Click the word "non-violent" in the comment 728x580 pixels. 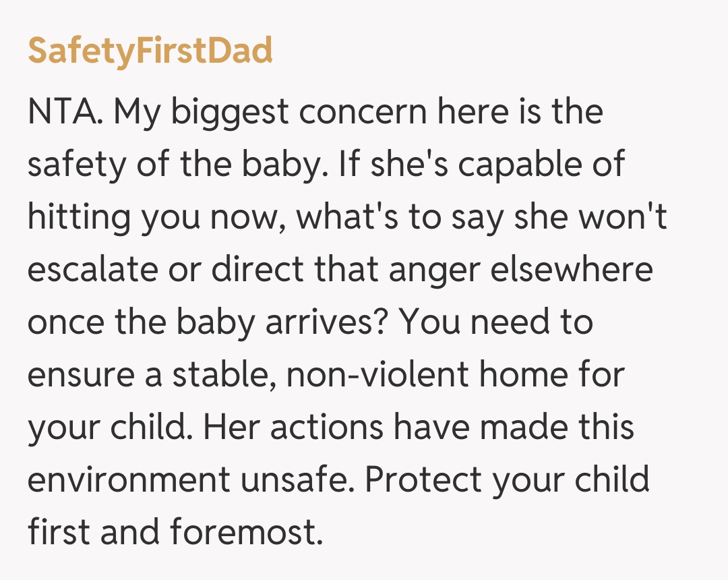pos(377,375)
